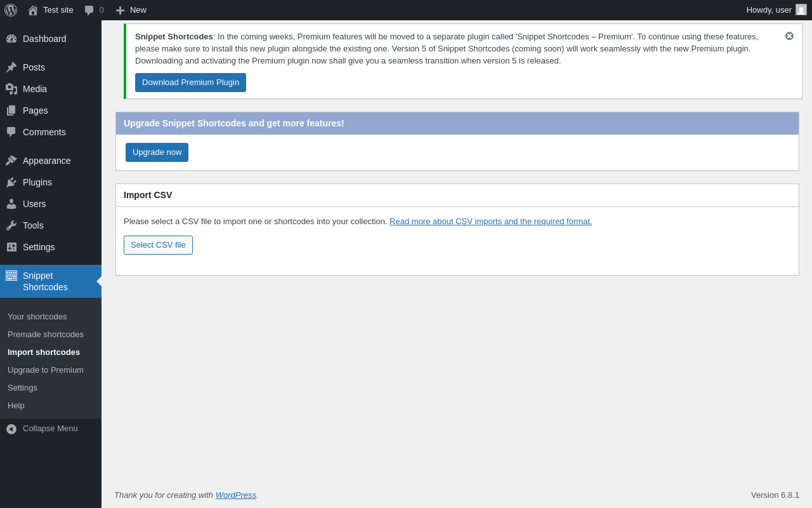
Task: Click Download Premium Plugin button
Action: (190, 83)
